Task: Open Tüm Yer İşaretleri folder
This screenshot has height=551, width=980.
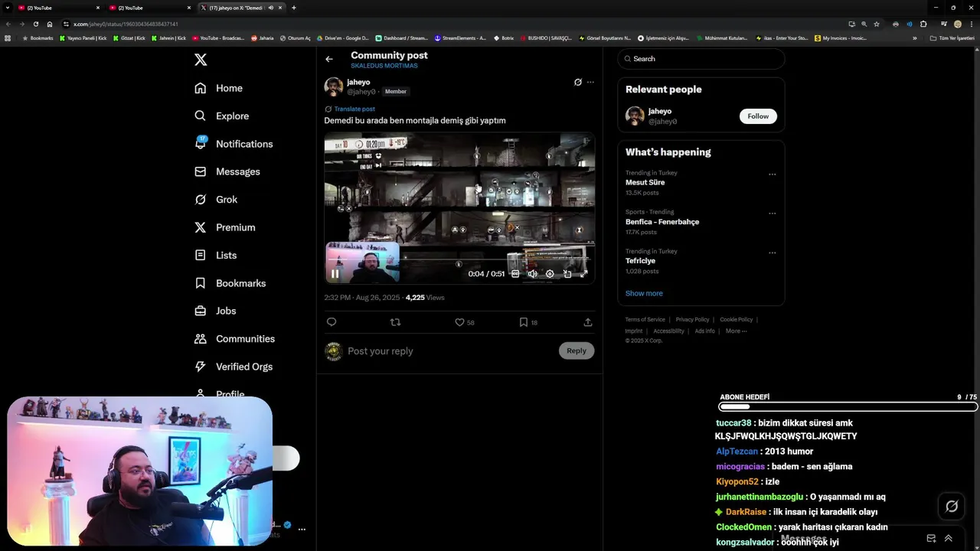Action: pos(952,37)
